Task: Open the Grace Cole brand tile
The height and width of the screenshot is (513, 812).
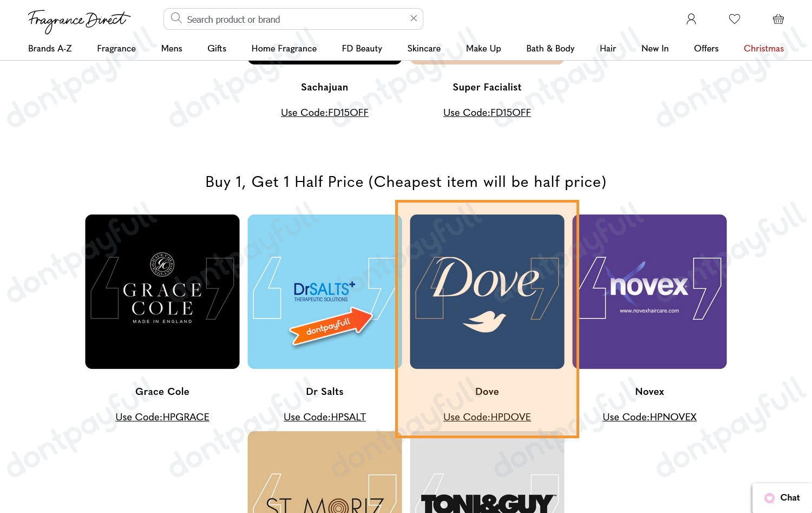Action: click(x=162, y=292)
